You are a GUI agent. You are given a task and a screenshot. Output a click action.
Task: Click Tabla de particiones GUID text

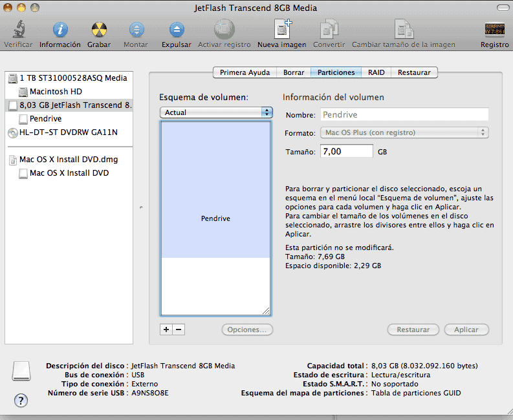coord(416,393)
